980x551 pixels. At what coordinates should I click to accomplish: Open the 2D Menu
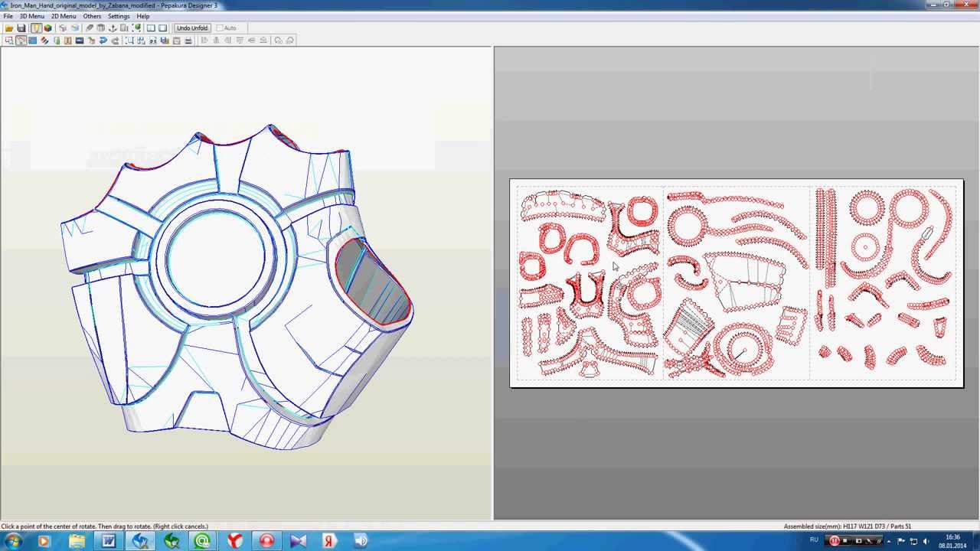point(64,16)
